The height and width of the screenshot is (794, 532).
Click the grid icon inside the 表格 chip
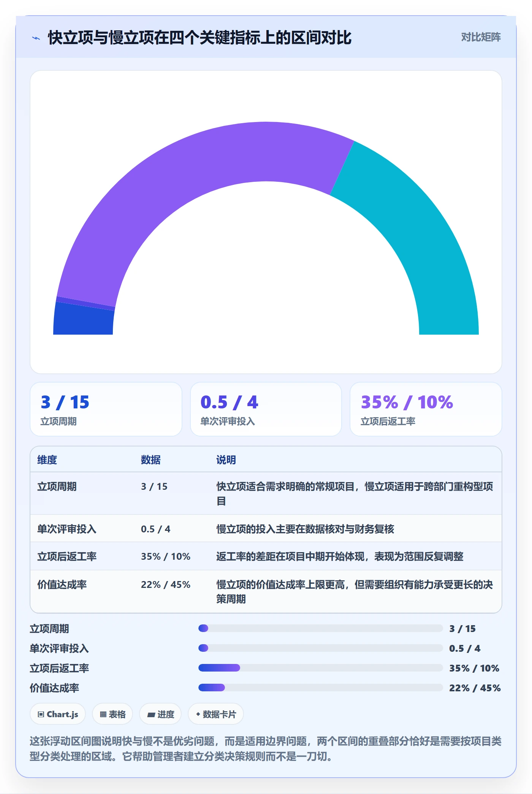pos(103,715)
